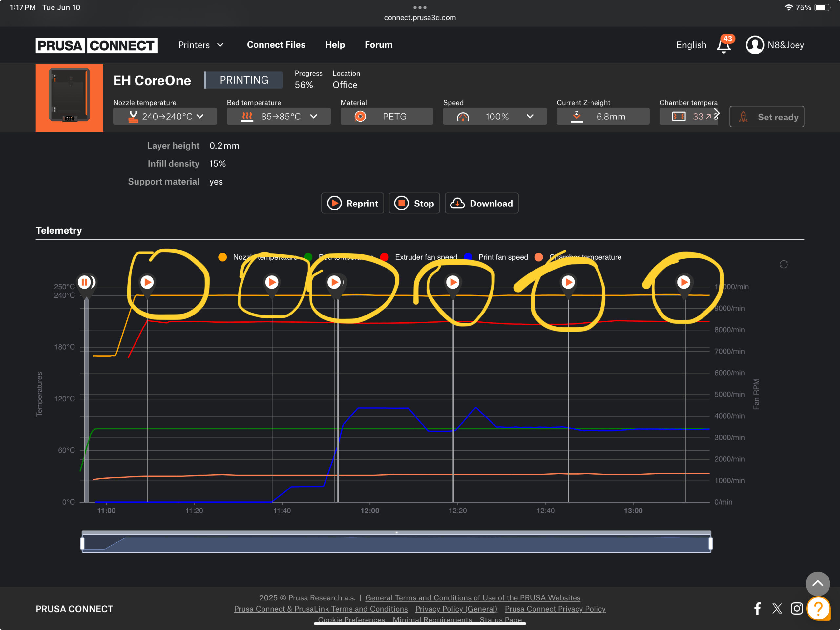
Task: Open the bed temperature 85°C dropdown
Action: pos(278,116)
